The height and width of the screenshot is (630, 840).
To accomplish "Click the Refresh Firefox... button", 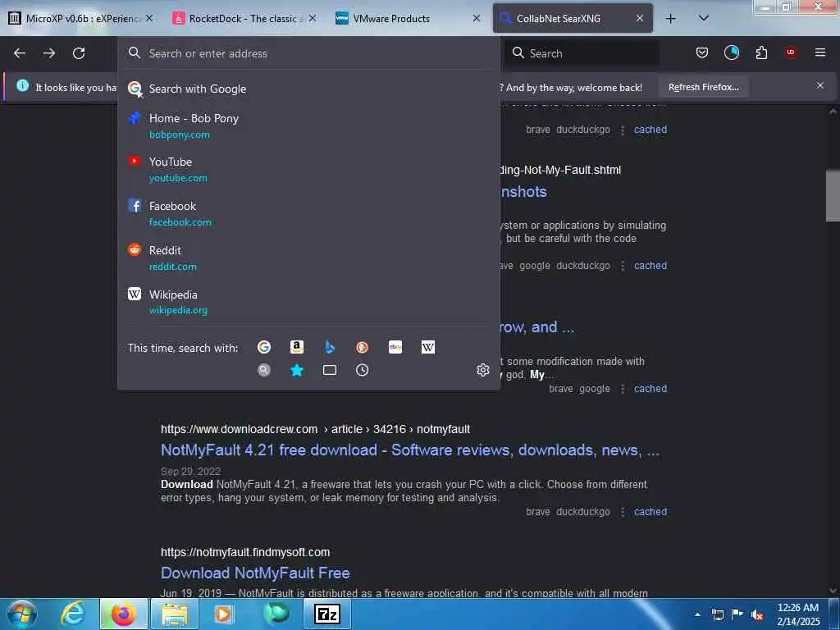I will pos(703,87).
